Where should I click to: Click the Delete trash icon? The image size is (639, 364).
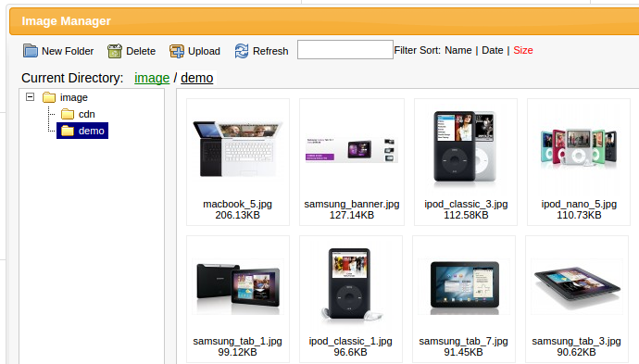[115, 51]
